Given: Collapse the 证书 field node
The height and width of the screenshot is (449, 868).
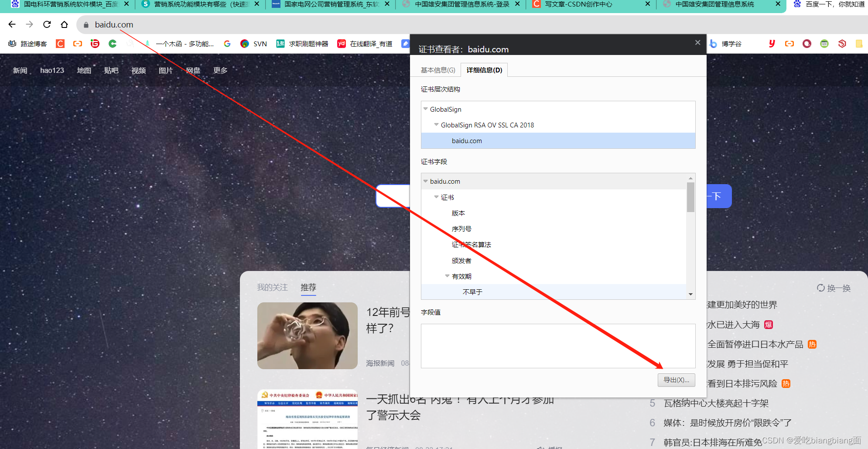Looking at the screenshot, I should [436, 197].
